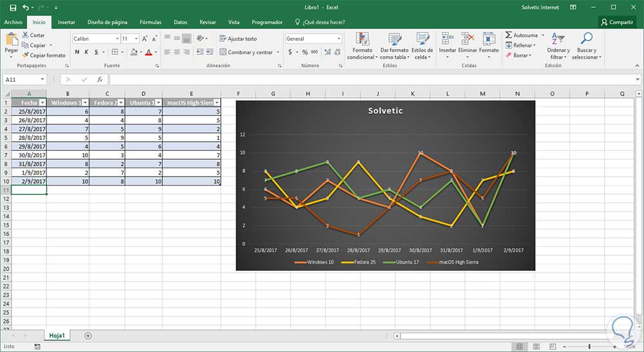Open the Archivo menu
The height and width of the screenshot is (352, 644).
[13, 22]
